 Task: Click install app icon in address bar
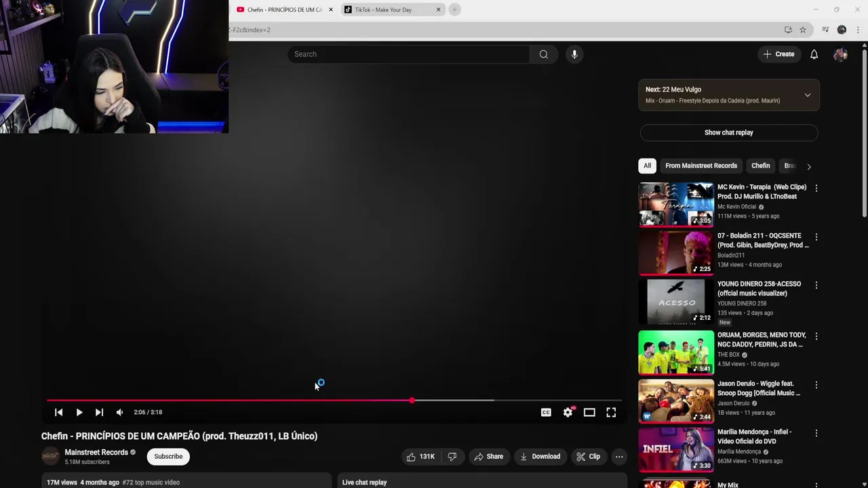point(788,30)
